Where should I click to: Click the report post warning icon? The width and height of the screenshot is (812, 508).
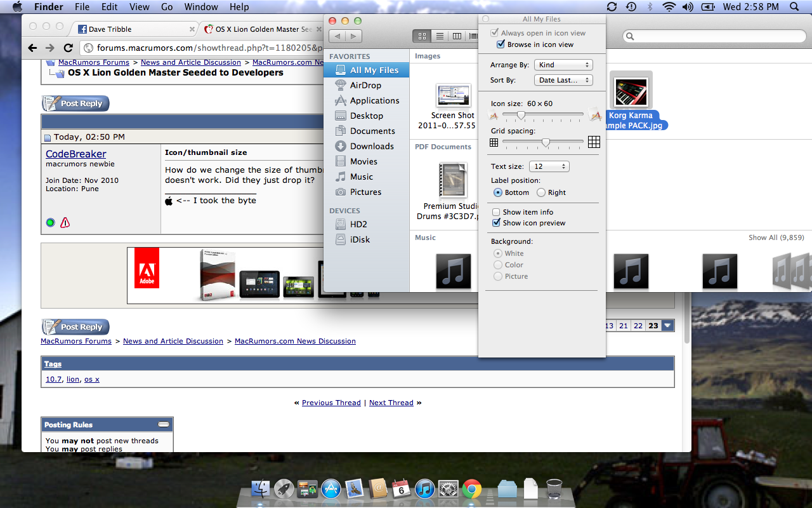(x=65, y=222)
